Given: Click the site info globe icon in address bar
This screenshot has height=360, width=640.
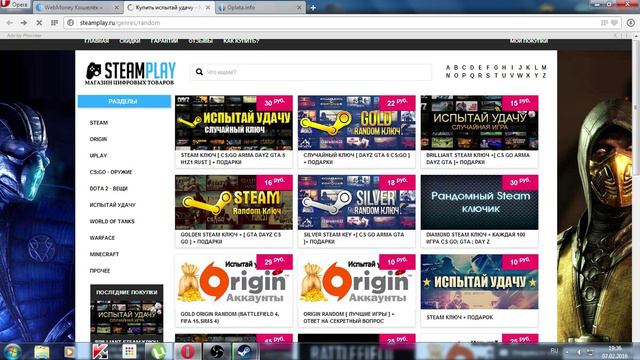Looking at the screenshot, I should point(71,23).
